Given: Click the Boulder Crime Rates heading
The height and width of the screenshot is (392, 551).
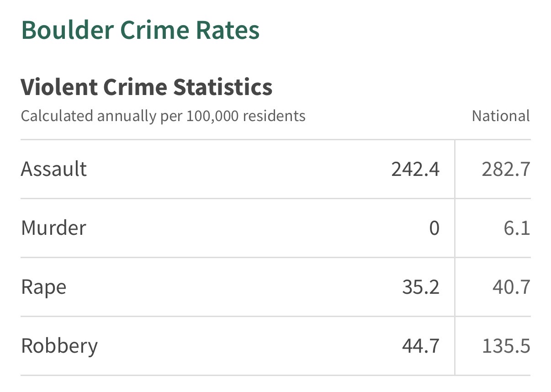Looking at the screenshot, I should 140,30.
